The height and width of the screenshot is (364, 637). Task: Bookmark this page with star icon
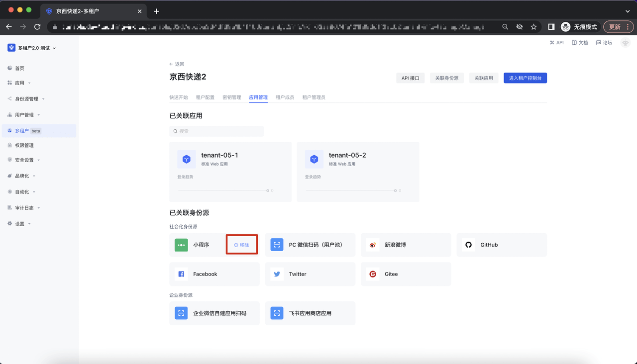(533, 27)
